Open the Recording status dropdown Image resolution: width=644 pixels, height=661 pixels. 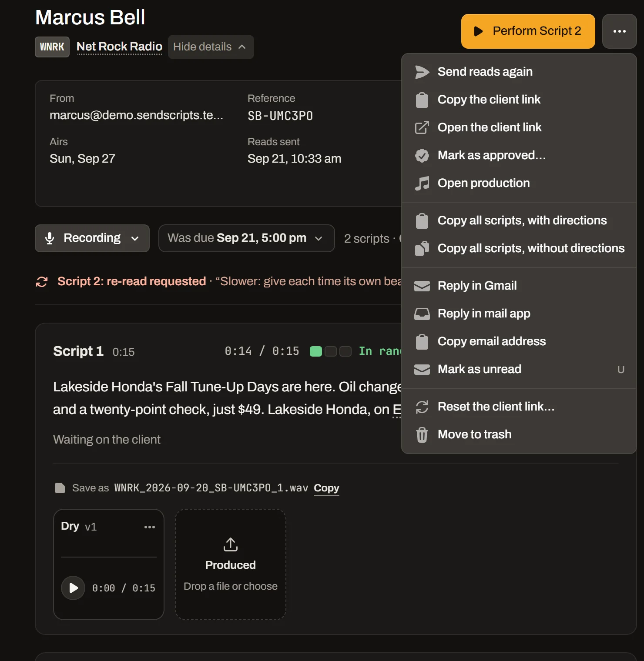coord(92,238)
